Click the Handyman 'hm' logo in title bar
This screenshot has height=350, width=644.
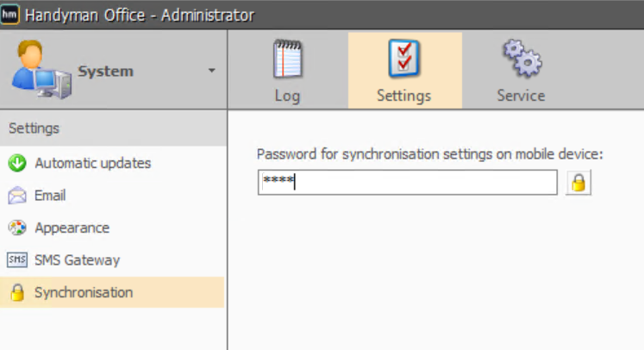[x=9, y=15]
